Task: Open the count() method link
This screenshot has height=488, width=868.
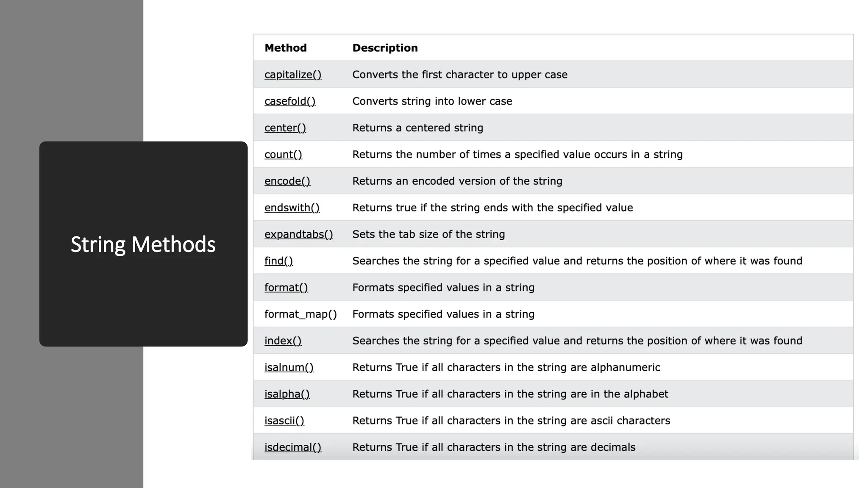Action: pos(283,155)
